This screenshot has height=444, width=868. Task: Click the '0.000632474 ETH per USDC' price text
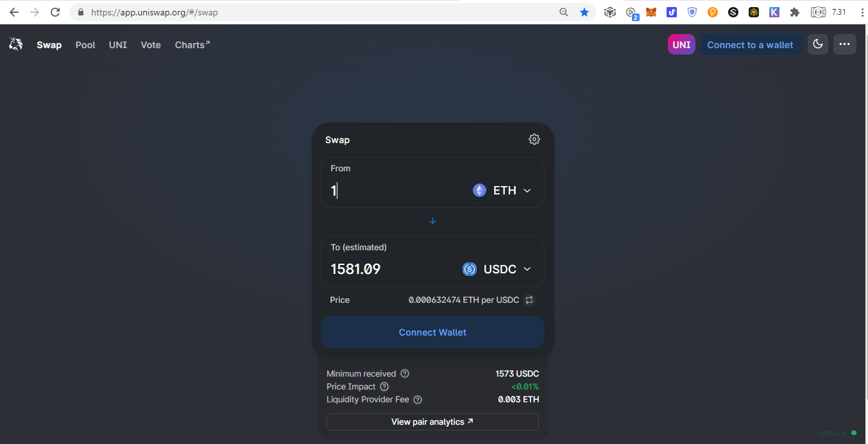pos(464,300)
